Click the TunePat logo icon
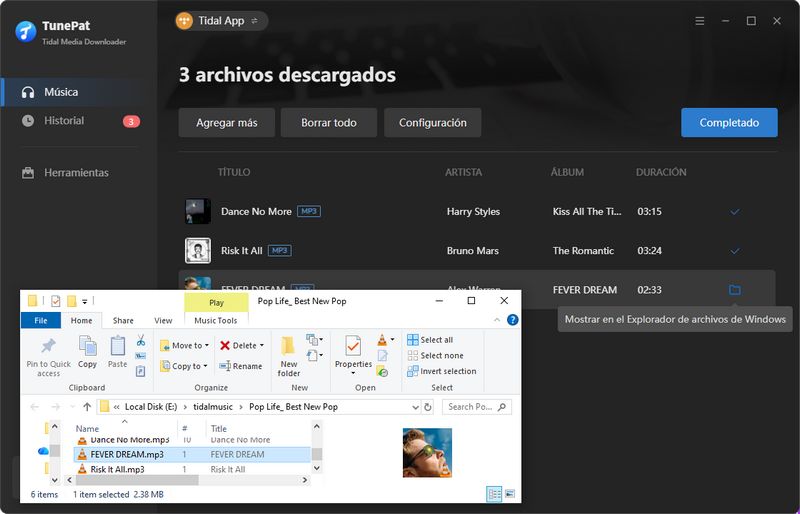The width and height of the screenshot is (800, 514). 26,32
